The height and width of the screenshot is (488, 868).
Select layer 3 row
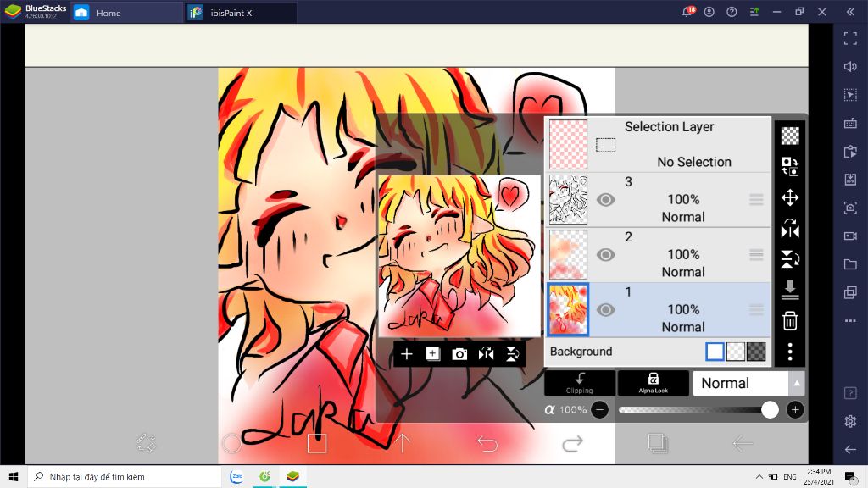[658, 200]
